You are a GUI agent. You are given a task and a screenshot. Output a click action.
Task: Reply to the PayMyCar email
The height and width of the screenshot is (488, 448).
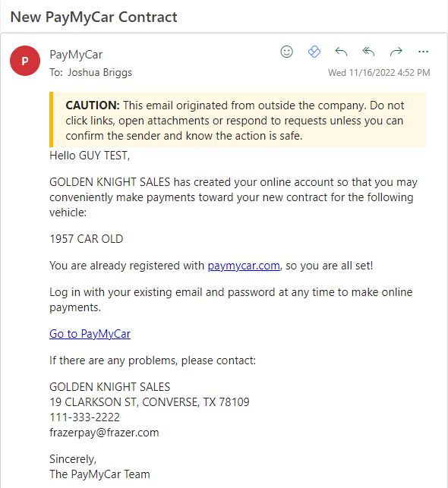click(x=341, y=52)
